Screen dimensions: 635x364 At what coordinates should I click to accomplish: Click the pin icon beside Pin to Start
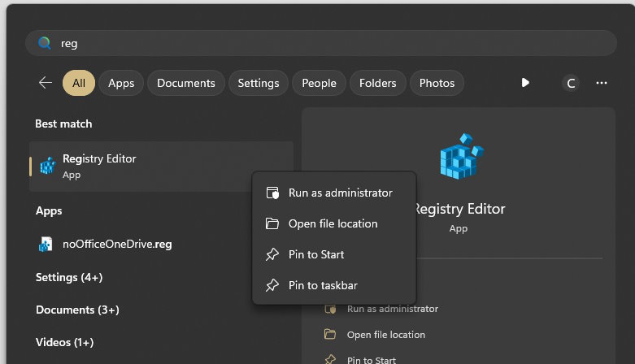pyautogui.click(x=272, y=254)
